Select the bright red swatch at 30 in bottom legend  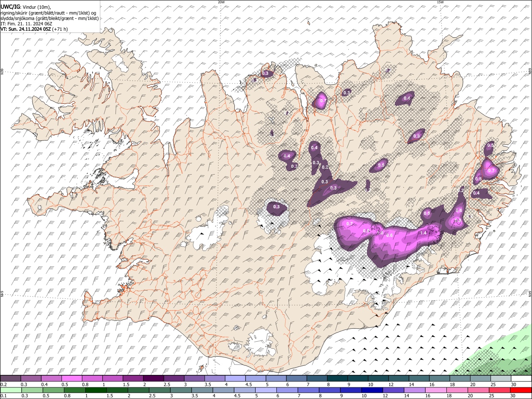[520, 390]
